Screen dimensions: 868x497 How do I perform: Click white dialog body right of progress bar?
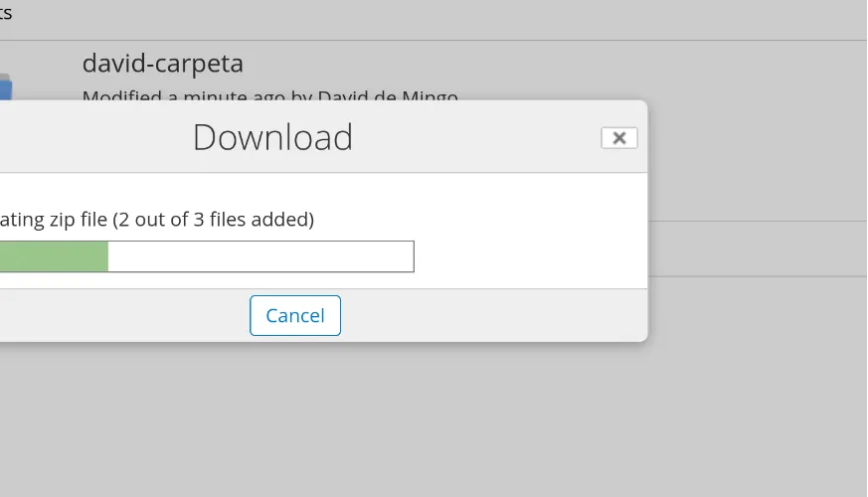tap(527, 256)
